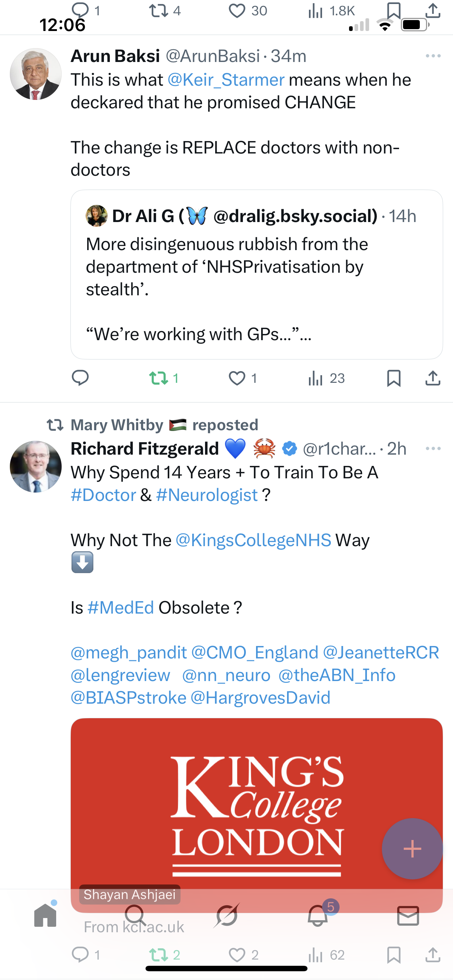View analytics showing 23 views

pos(326,378)
